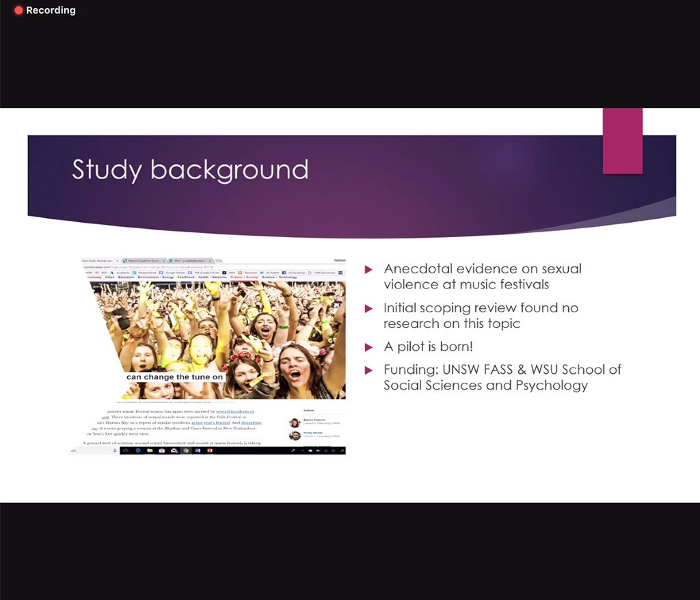Click the 'can change the tune on' headline

coord(174,377)
